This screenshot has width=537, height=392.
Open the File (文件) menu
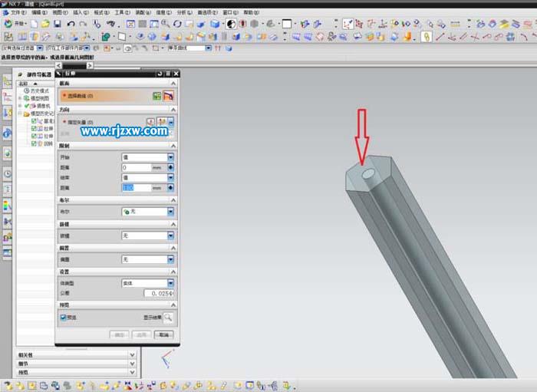pos(17,13)
